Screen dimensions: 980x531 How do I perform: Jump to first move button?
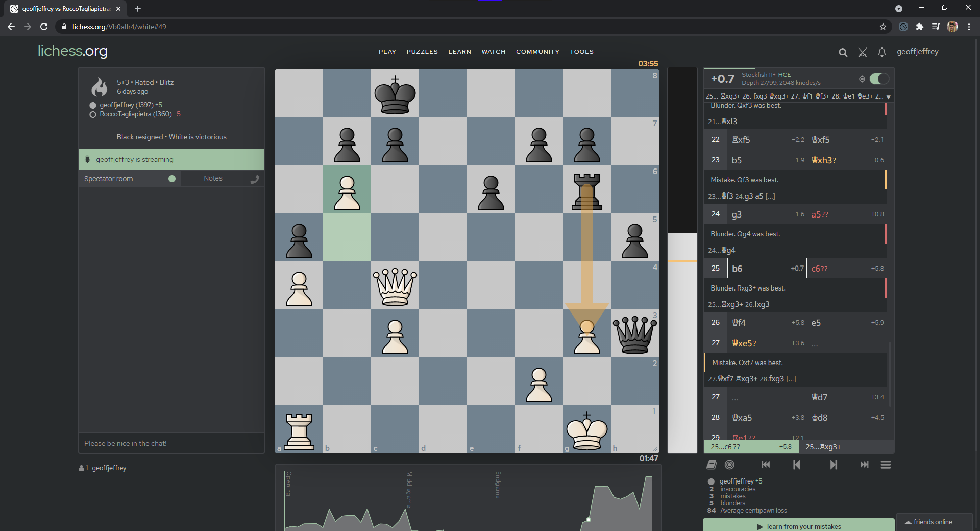pos(766,465)
